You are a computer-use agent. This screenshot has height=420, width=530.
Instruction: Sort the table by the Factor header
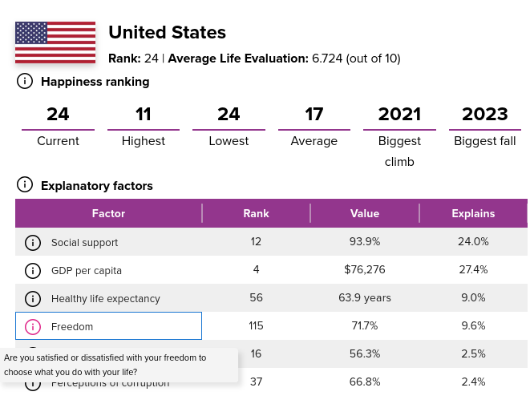108,213
